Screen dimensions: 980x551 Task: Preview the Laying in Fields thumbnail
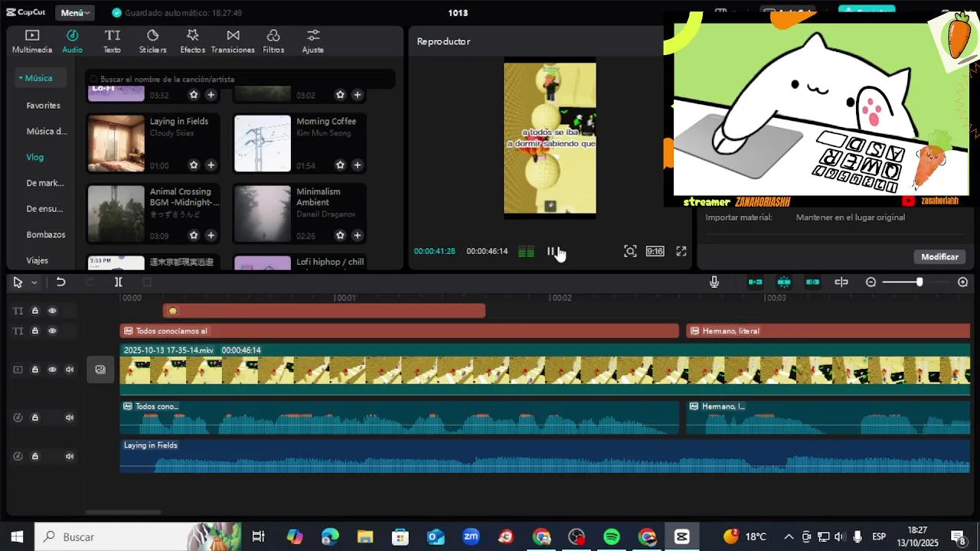pos(116,143)
